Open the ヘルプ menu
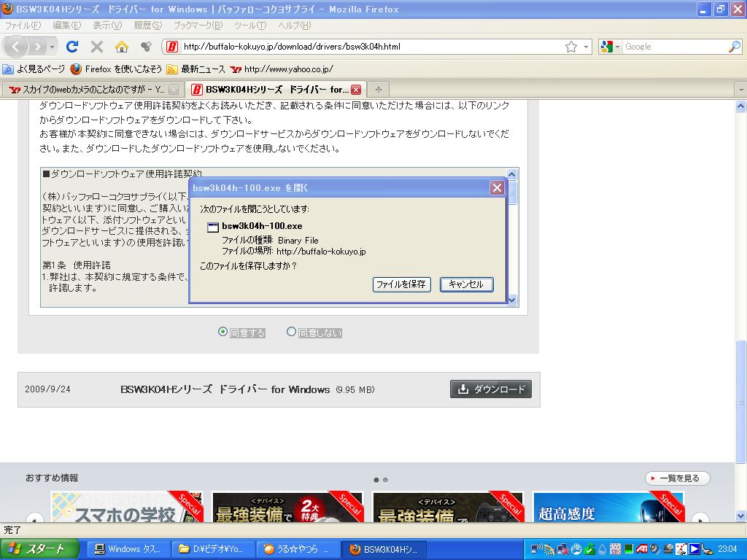The image size is (747, 560). tap(295, 26)
